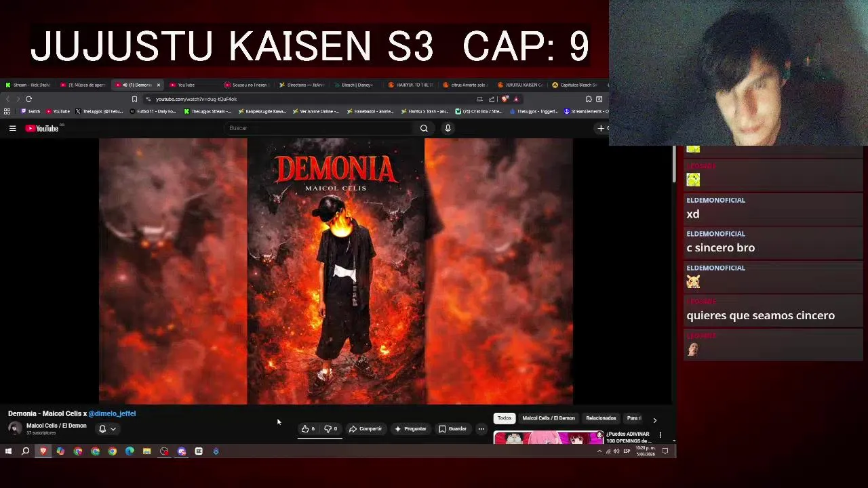Open options for Puedes ADIVINAR video
868x488 pixels.
click(660, 435)
